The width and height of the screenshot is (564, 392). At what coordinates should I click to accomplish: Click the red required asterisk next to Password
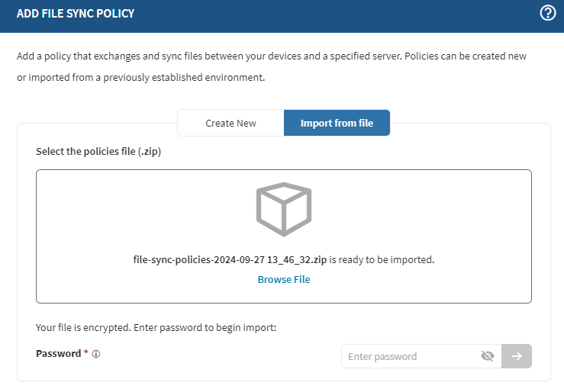pos(86,353)
